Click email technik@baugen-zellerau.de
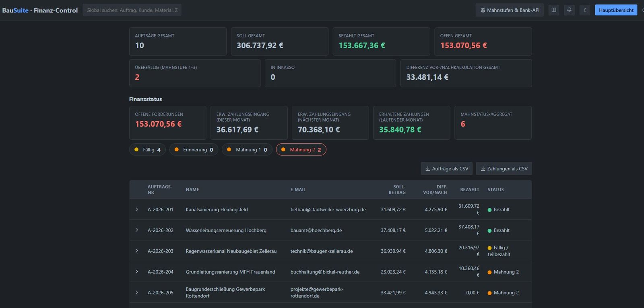Image resolution: width=644 pixels, height=308 pixels. 322,251
